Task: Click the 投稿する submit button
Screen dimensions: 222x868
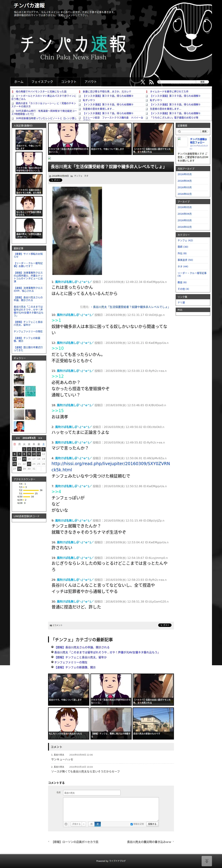Action: 152,824
